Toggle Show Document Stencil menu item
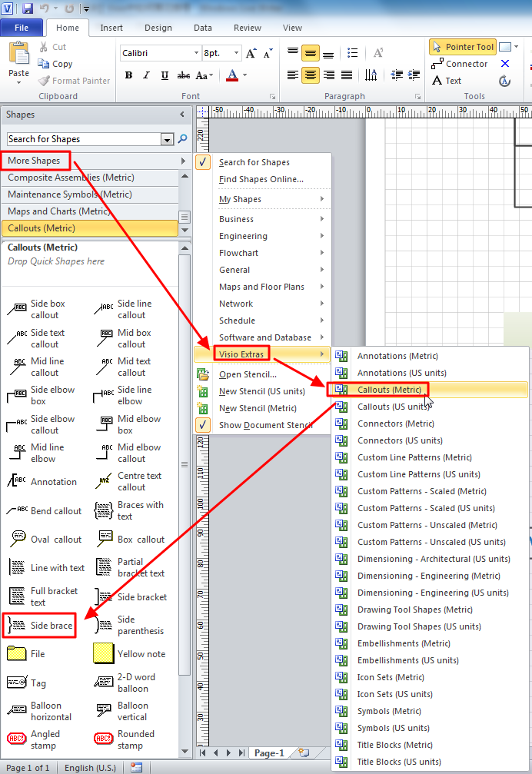 (263, 425)
